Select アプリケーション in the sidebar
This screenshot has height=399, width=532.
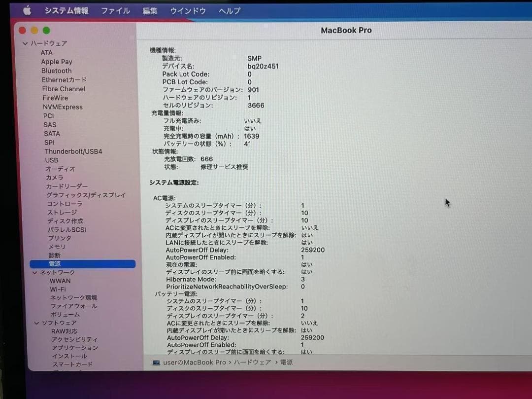pos(75,348)
